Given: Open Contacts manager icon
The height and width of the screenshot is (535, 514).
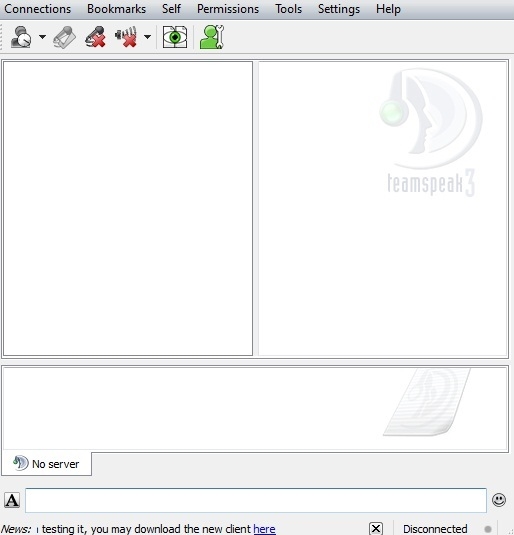Looking at the screenshot, I should (x=212, y=37).
